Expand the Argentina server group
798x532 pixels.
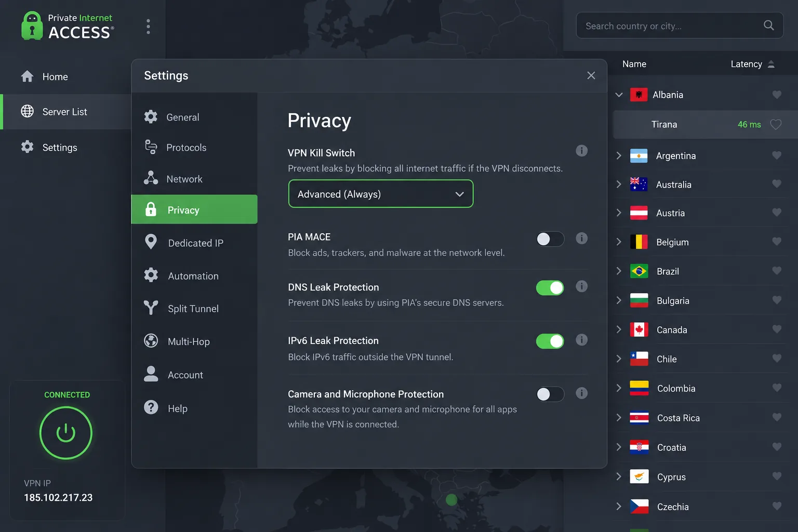[x=619, y=155]
